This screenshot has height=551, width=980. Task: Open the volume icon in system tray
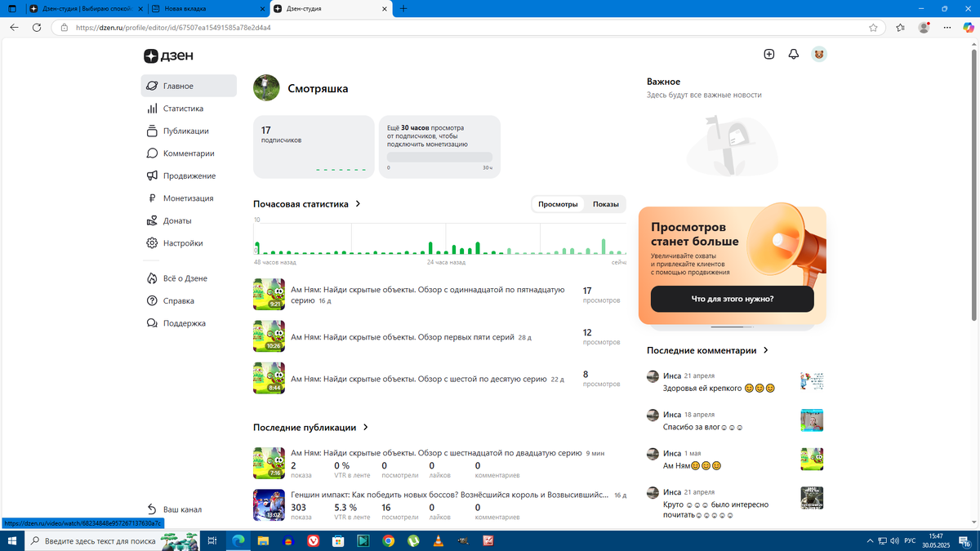893,540
